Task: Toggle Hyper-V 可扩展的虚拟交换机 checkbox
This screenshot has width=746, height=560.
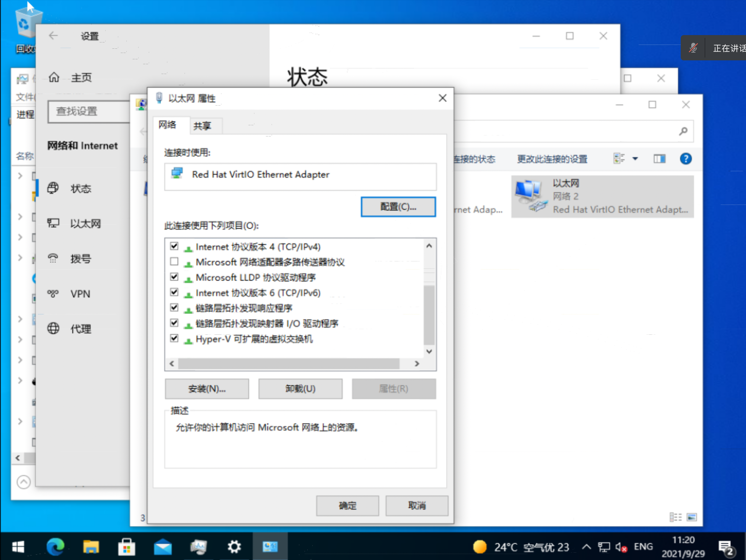Action: 174,338
